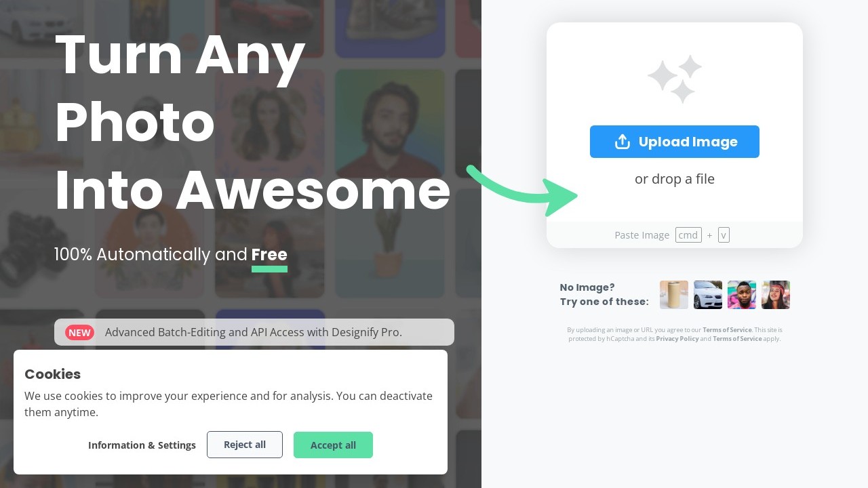Click the v key hint

point(724,235)
